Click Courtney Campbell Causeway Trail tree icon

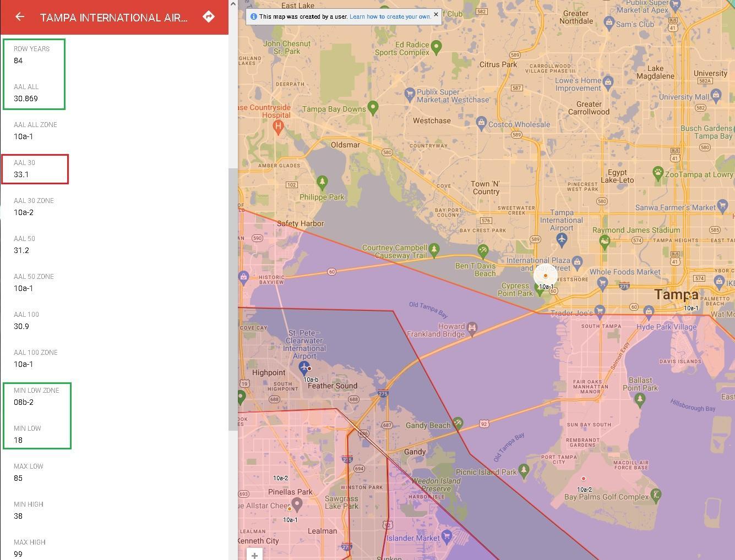[434, 250]
